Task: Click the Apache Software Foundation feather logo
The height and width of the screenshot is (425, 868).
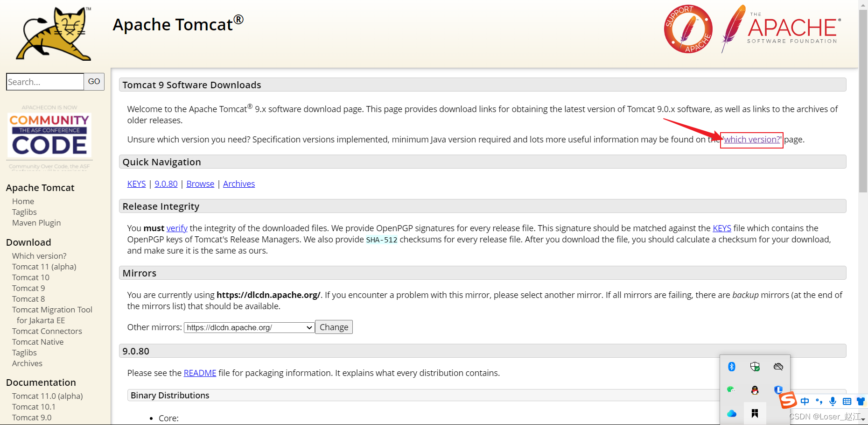Action: (781, 29)
